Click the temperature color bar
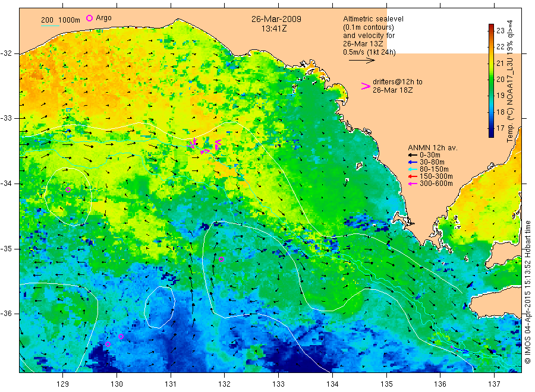The height and width of the screenshot is (392, 535). pos(491,81)
